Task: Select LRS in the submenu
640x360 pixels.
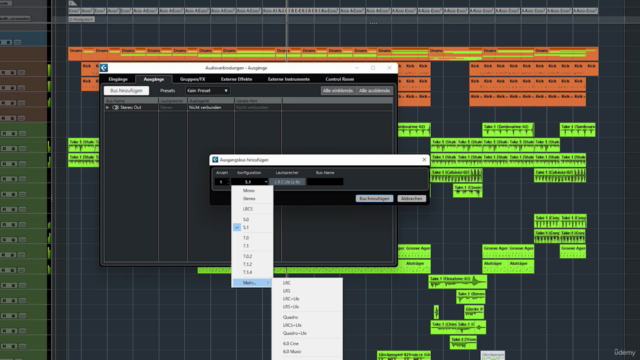Action: click(x=307, y=291)
